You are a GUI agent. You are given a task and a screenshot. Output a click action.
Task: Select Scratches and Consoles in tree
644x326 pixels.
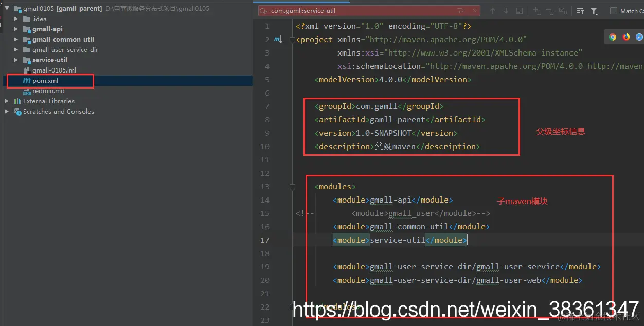click(59, 112)
